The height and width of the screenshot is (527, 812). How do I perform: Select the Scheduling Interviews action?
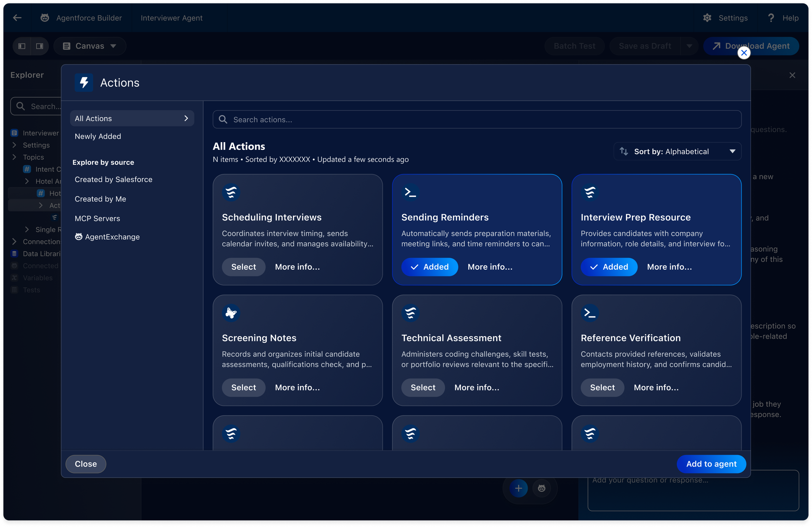coord(244,266)
